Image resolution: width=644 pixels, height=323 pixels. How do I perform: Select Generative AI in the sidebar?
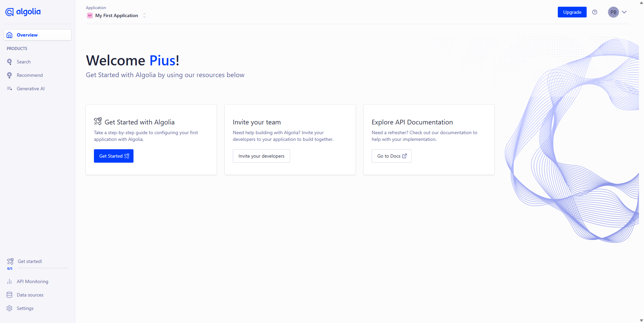pos(31,89)
